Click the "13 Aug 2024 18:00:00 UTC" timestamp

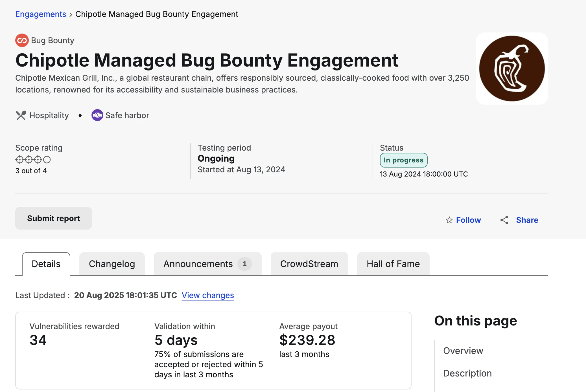tap(424, 174)
